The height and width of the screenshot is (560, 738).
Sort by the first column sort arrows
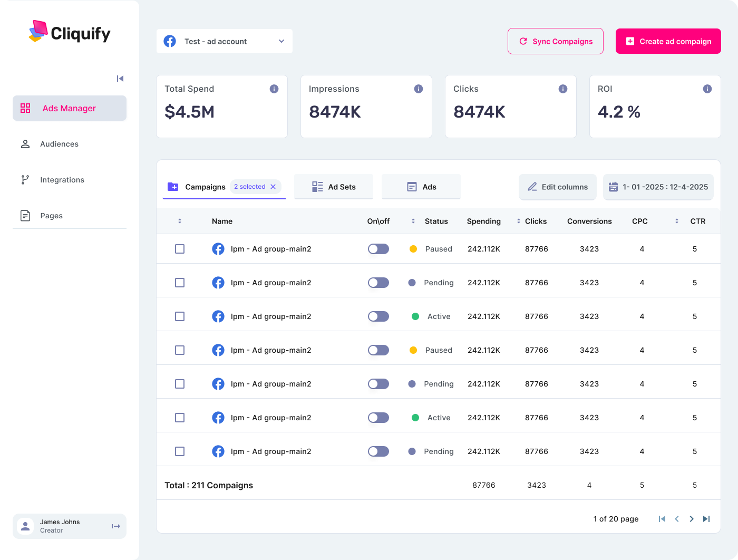pyautogui.click(x=180, y=221)
